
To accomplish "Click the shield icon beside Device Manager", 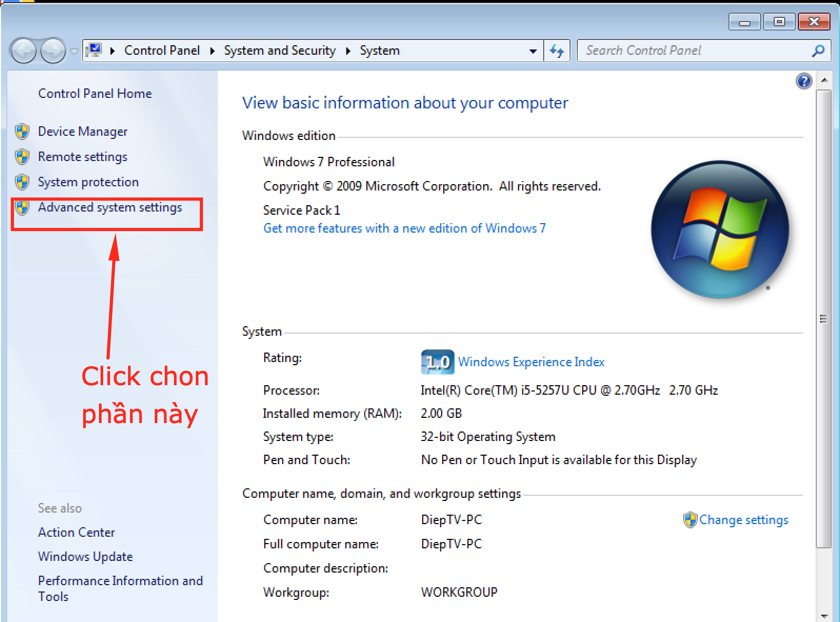I will pos(22,132).
